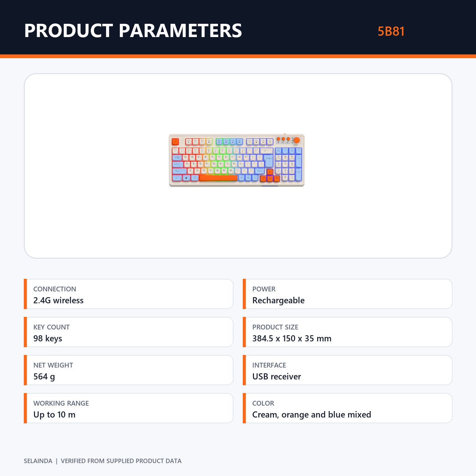476x476 pixels.
Task: Click the Key Count 98 keys card
Action: (x=129, y=332)
